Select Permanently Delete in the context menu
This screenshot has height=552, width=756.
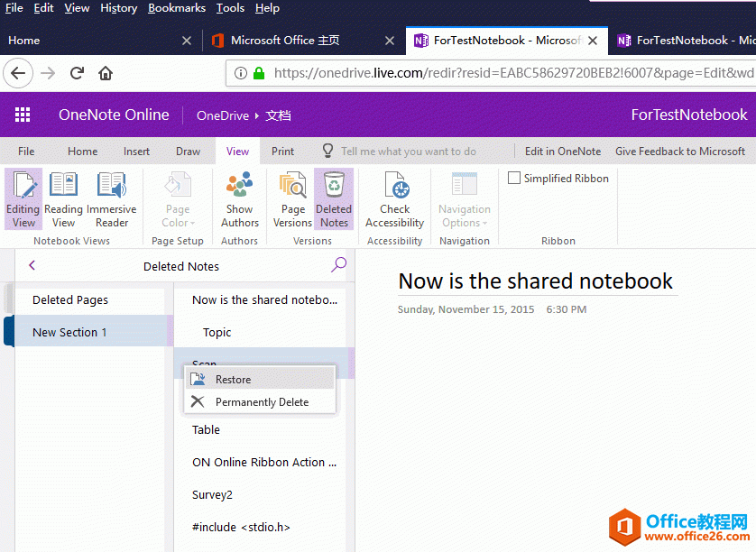260,401
